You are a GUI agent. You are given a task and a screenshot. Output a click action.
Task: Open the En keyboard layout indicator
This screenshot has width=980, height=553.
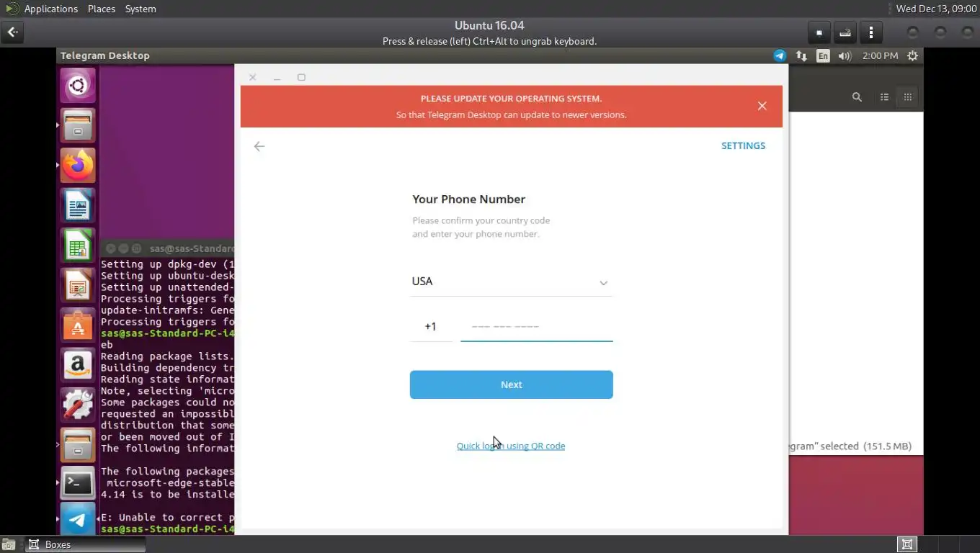click(x=823, y=55)
